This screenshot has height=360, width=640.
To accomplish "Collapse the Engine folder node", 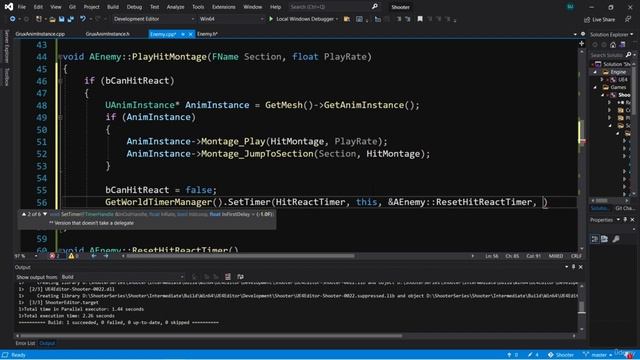I will (595, 72).
